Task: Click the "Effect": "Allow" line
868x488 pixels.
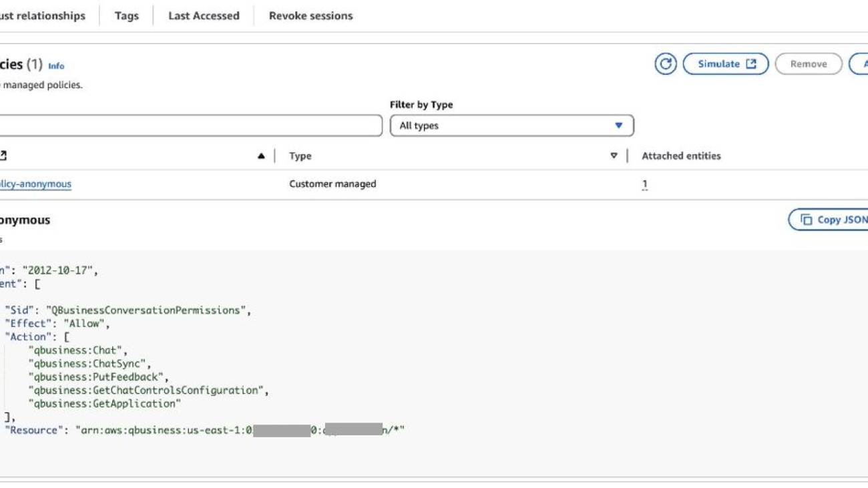Action: click(x=57, y=323)
